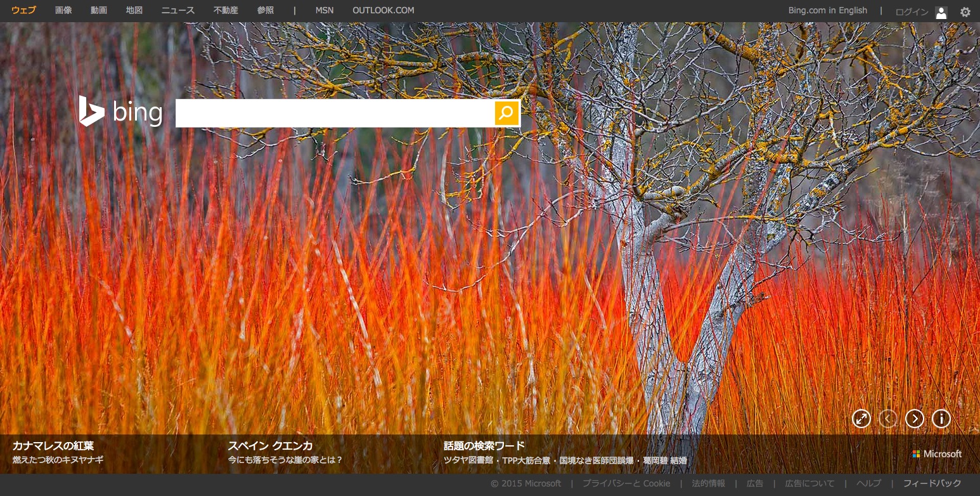The width and height of the screenshot is (980, 496).
Task: Open the 地図 navigation item
Action: (x=134, y=10)
